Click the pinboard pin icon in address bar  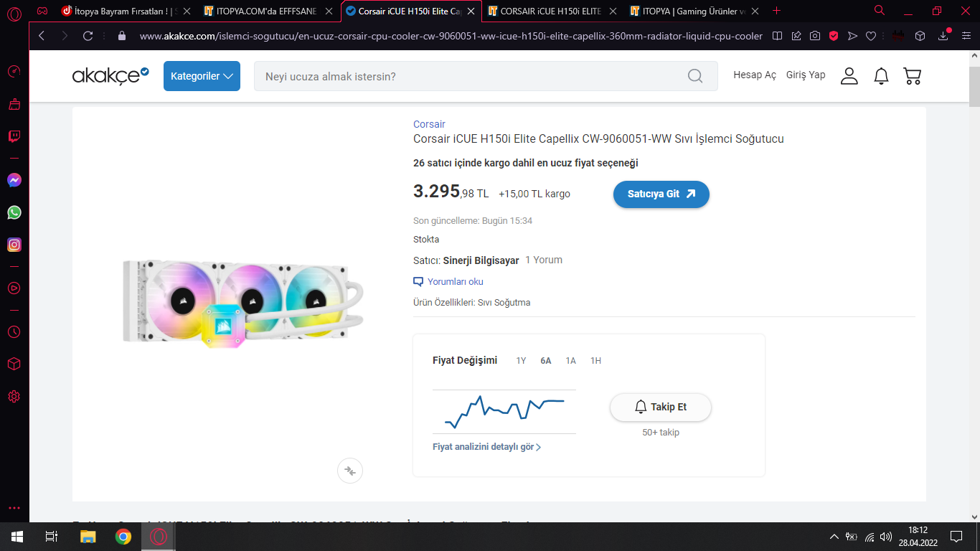pyautogui.click(x=796, y=36)
